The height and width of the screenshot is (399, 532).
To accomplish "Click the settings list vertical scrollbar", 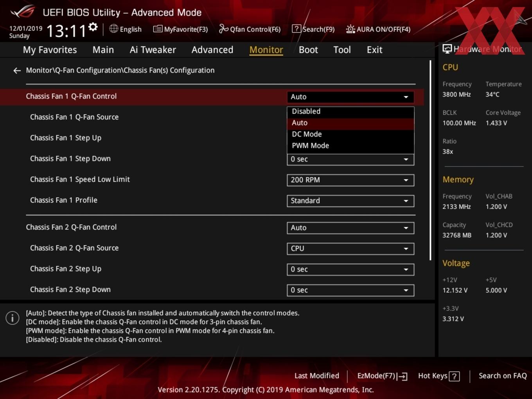I will pos(430,160).
